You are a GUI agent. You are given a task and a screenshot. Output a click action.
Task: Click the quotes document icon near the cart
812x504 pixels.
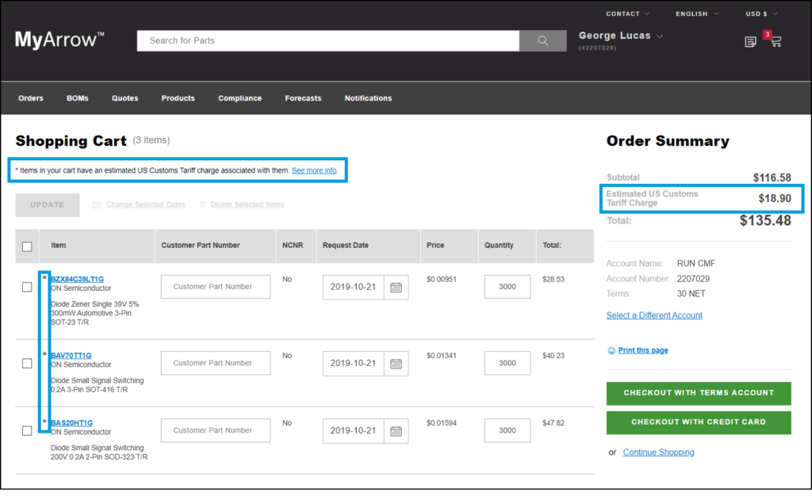point(750,41)
